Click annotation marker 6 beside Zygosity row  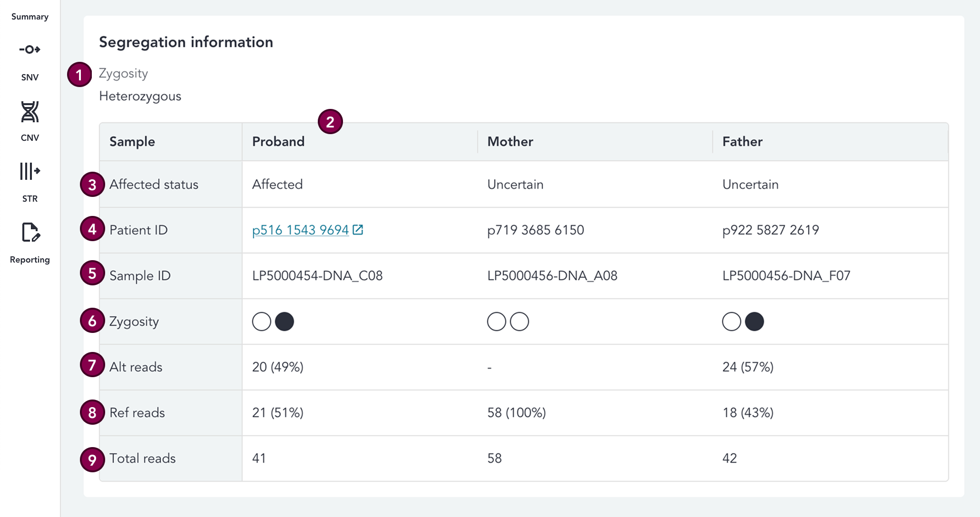[92, 321]
